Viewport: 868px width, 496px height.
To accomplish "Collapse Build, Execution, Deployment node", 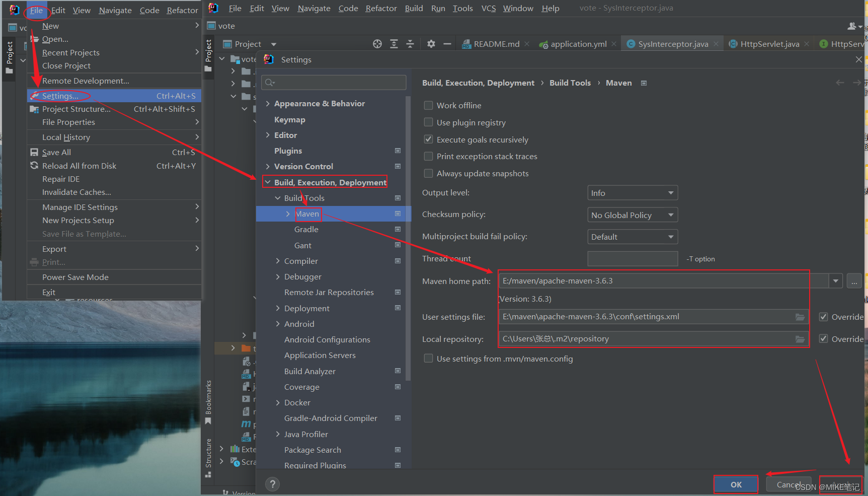I will pyautogui.click(x=268, y=182).
